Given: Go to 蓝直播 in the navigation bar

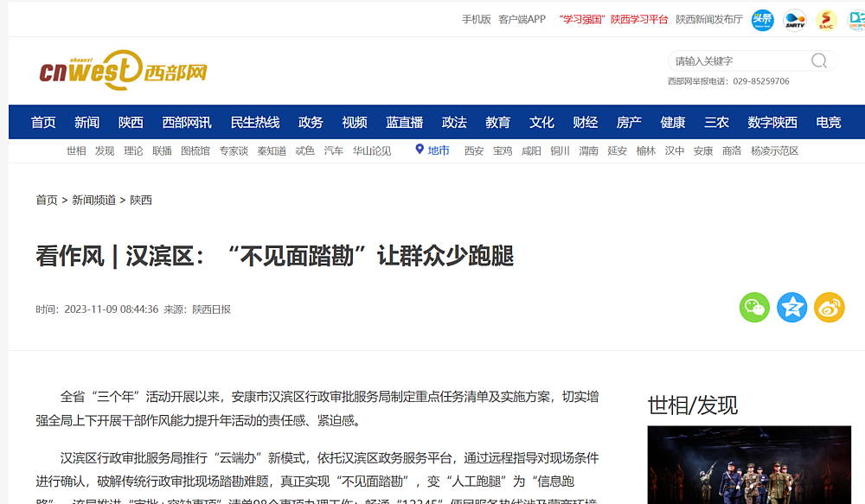Looking at the screenshot, I should tap(404, 122).
